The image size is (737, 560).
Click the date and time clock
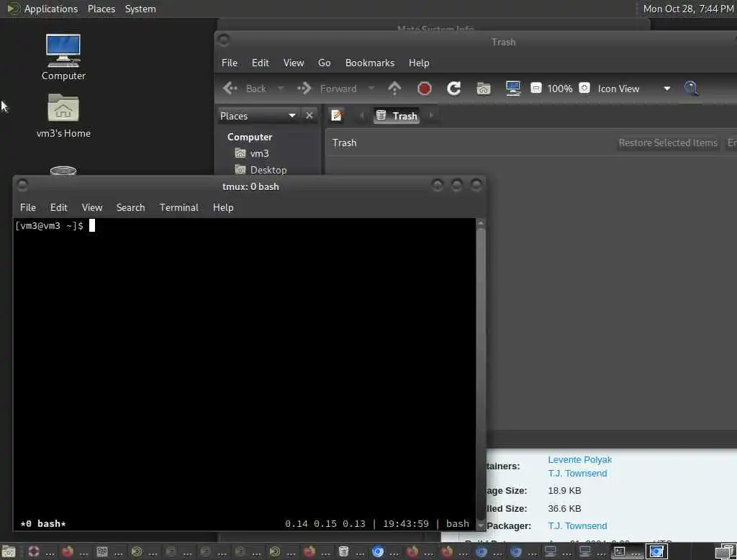pos(688,9)
